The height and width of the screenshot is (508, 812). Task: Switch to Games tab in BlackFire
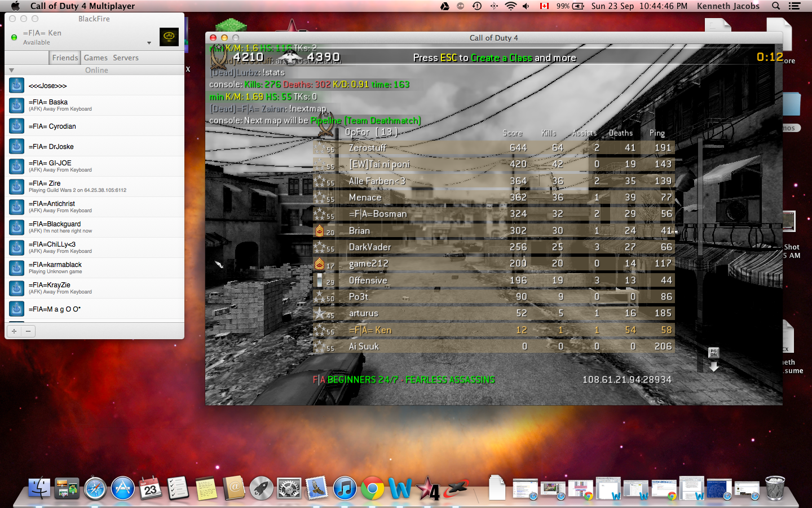click(x=96, y=58)
